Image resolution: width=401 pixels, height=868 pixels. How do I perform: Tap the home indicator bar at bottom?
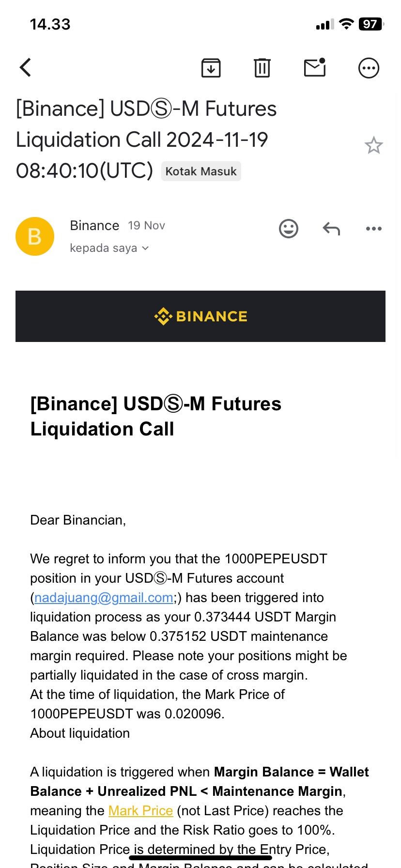[200, 858]
